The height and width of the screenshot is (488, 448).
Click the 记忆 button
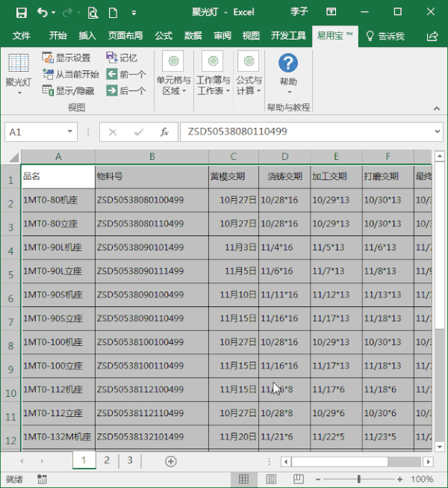click(122, 58)
